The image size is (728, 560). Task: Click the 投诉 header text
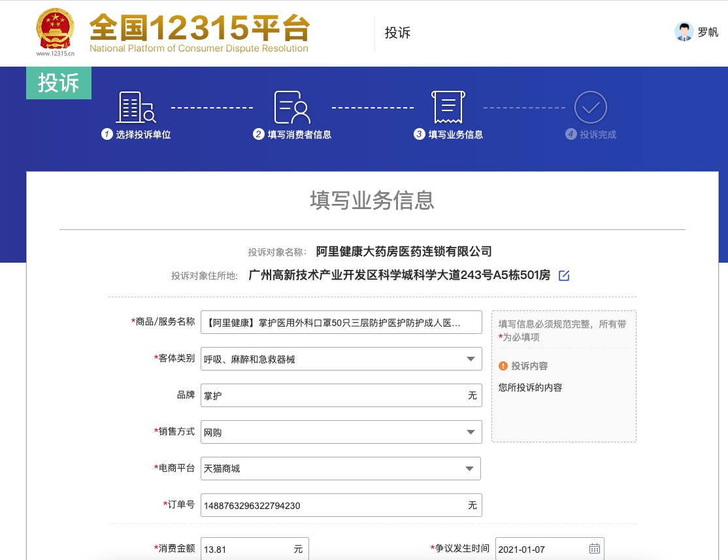(397, 33)
